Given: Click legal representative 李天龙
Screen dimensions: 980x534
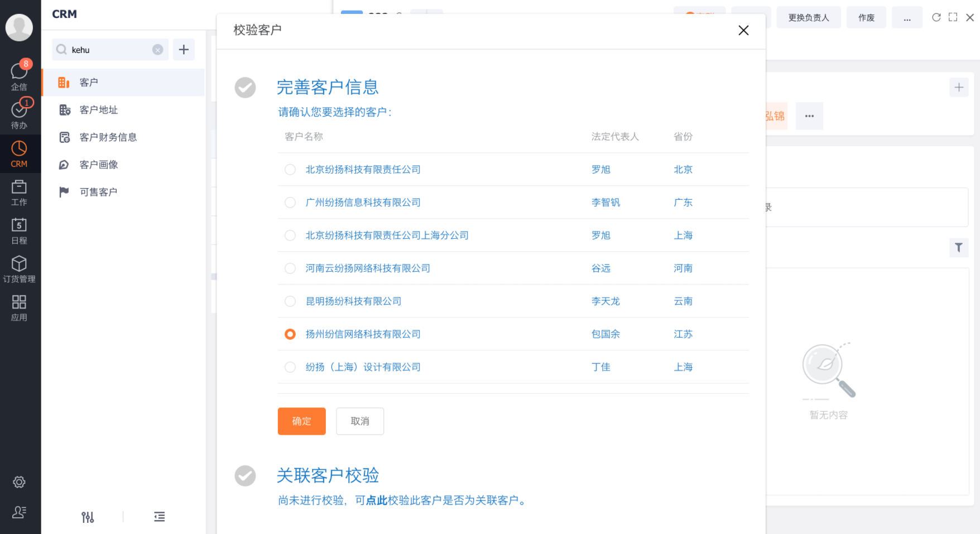Looking at the screenshot, I should 606,301.
